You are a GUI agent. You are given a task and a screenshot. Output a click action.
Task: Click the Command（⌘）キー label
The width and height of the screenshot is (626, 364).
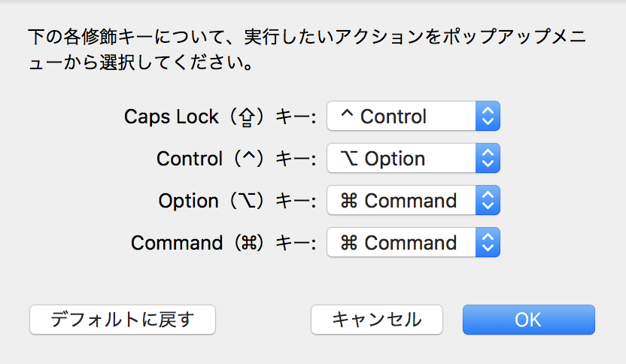[224, 243]
